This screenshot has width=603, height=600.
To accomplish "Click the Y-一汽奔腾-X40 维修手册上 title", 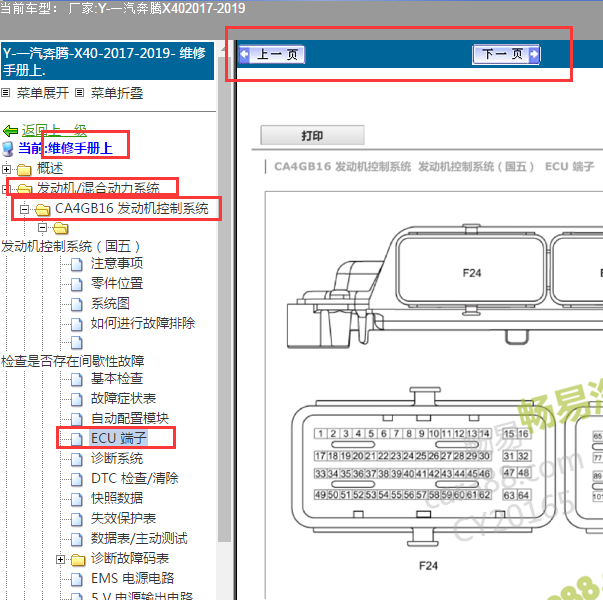I will click(107, 61).
